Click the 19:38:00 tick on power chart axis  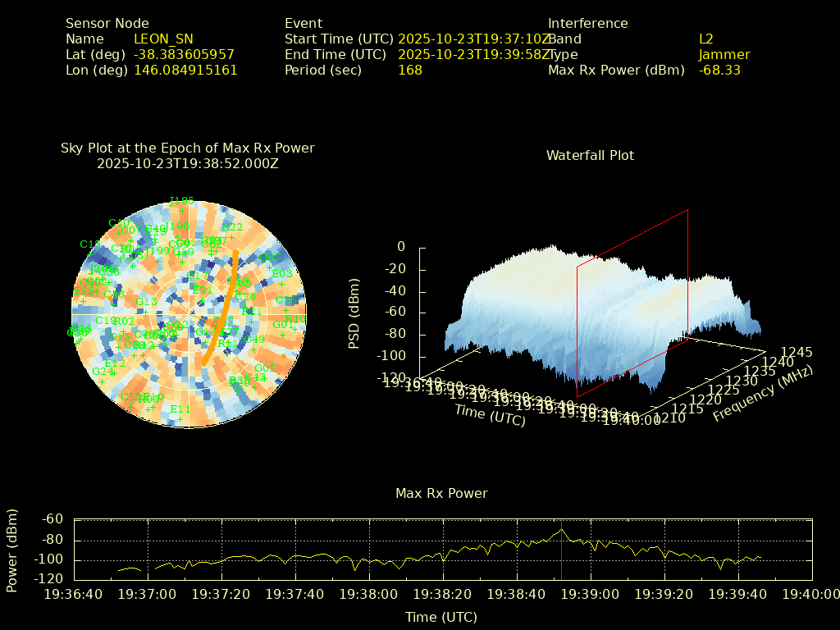tap(374, 594)
